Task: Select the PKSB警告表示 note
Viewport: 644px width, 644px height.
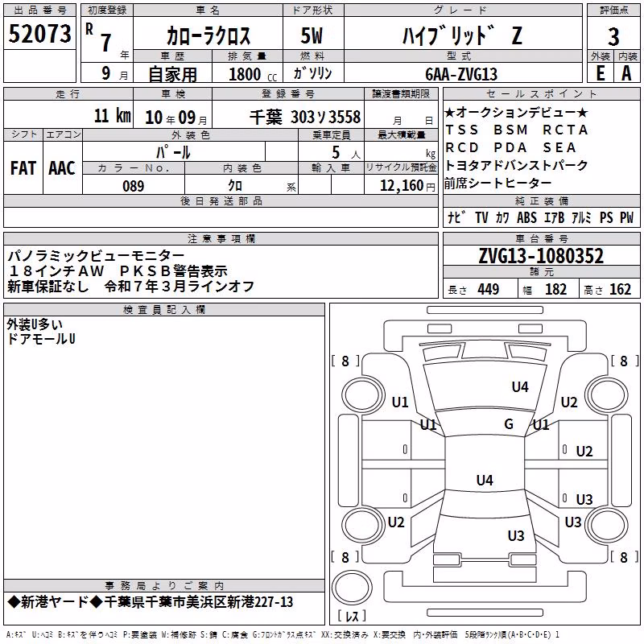Action: (x=173, y=271)
